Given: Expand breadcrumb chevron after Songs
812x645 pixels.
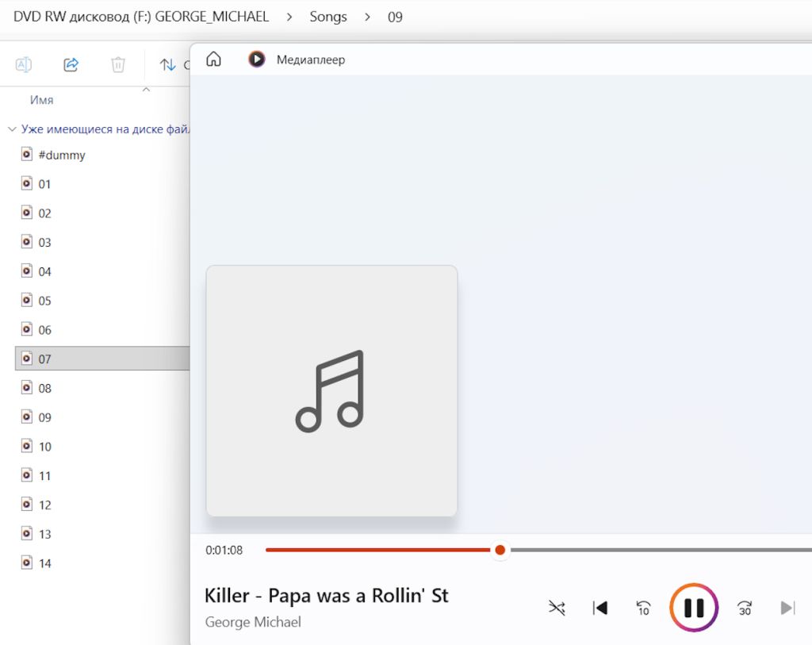Looking at the screenshot, I should point(367,17).
